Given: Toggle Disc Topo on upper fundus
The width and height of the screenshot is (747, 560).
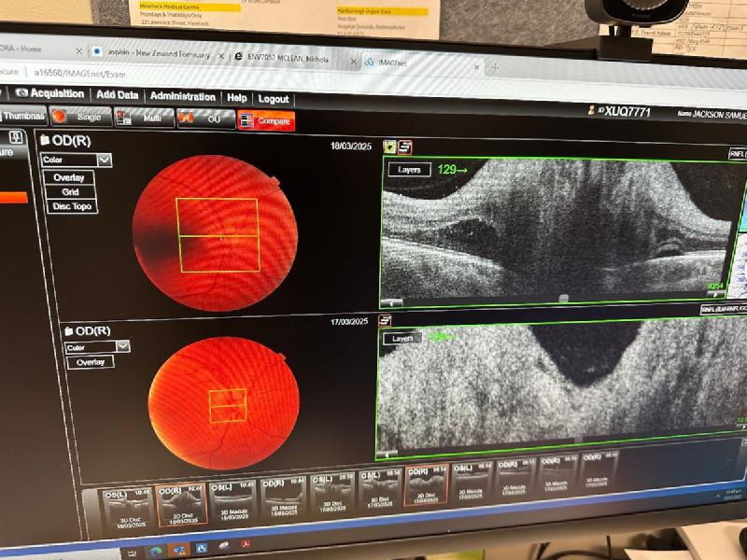Looking at the screenshot, I should [x=73, y=206].
